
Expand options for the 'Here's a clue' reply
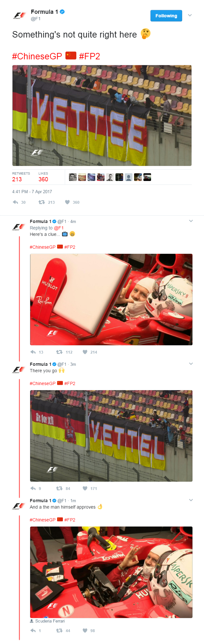pyautogui.click(x=191, y=221)
